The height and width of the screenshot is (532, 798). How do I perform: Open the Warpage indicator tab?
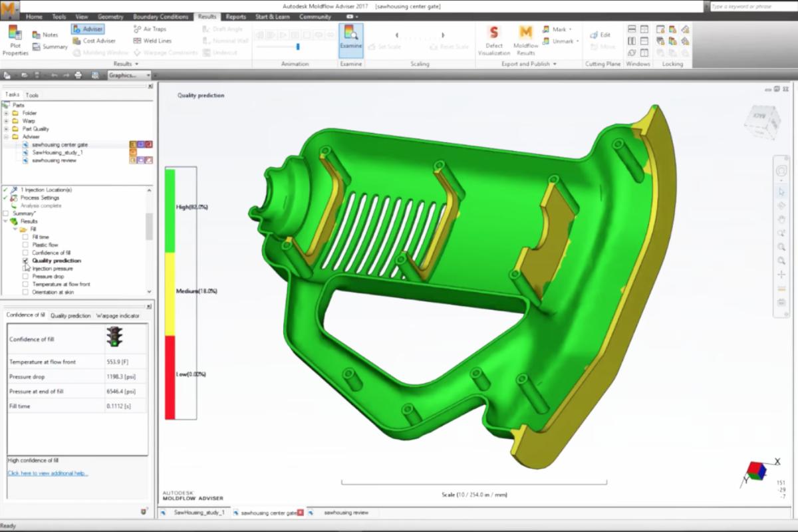(118, 316)
